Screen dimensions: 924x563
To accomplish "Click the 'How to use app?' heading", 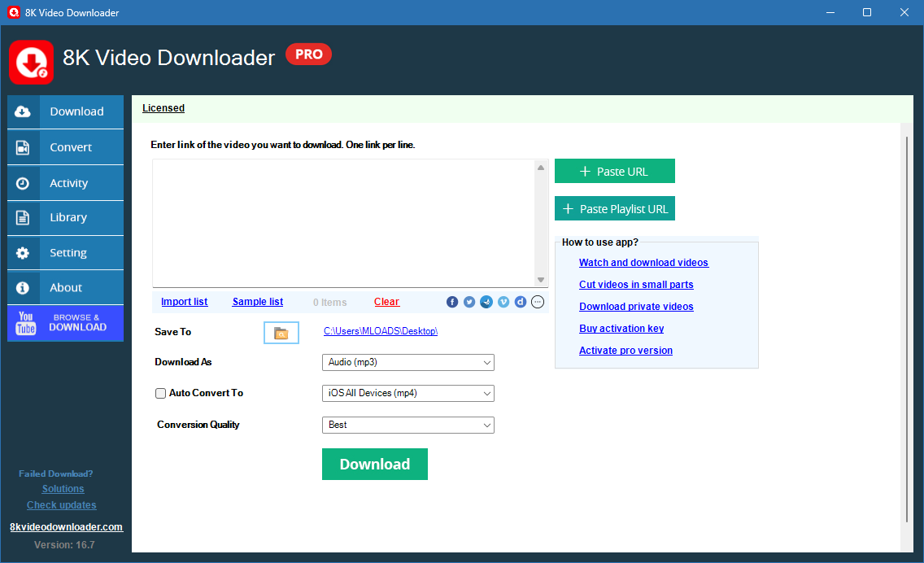I will (x=600, y=242).
